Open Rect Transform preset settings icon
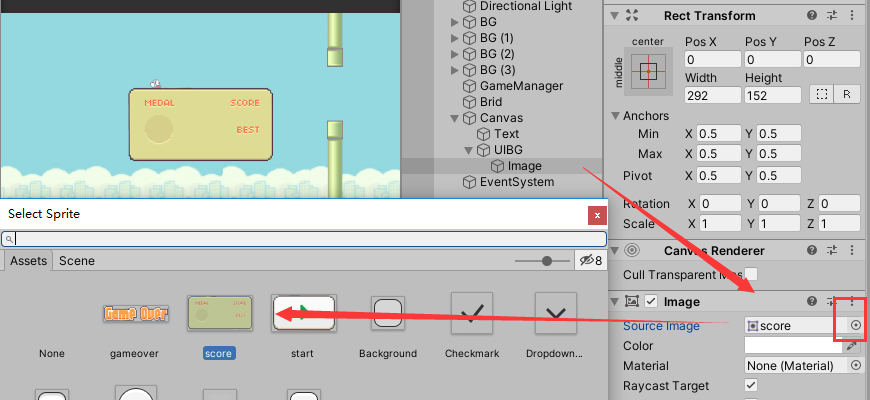Image resolution: width=870 pixels, height=400 pixels. (x=832, y=16)
